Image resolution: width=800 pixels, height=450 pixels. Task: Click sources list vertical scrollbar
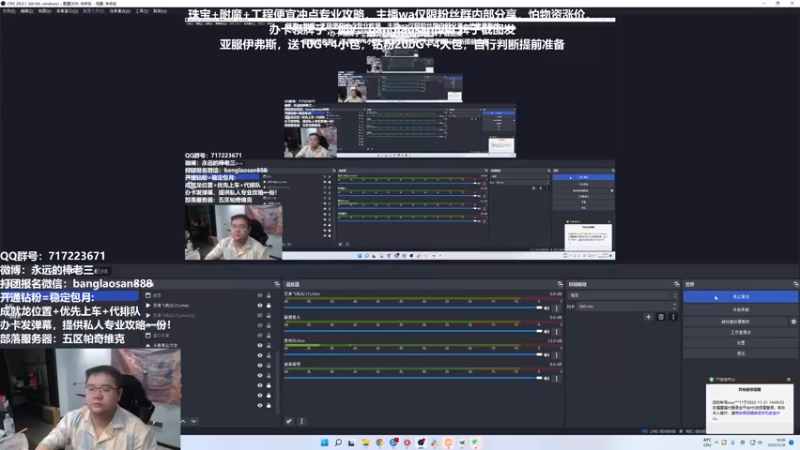tap(278, 382)
